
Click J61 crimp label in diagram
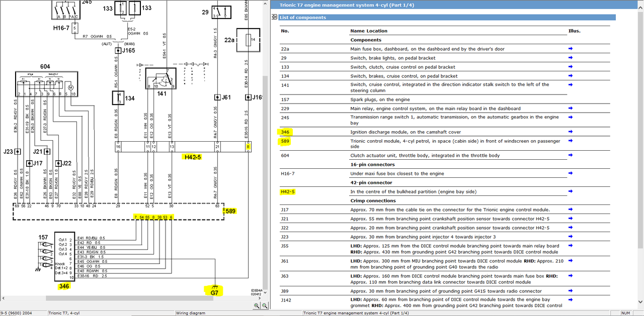coord(226,97)
